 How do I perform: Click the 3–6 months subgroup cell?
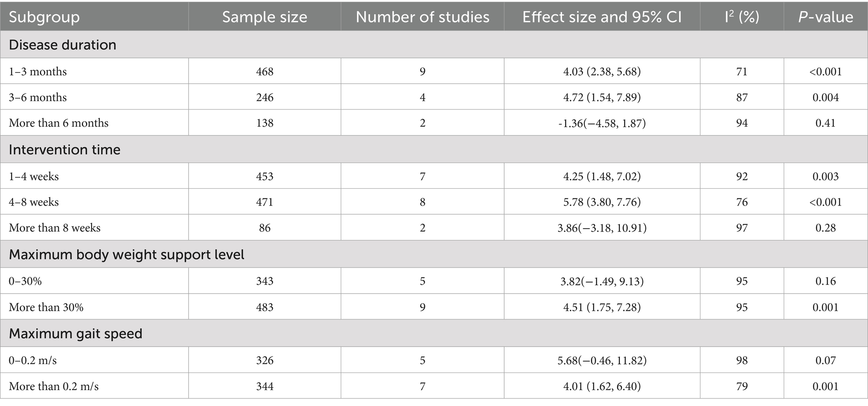[38, 97]
